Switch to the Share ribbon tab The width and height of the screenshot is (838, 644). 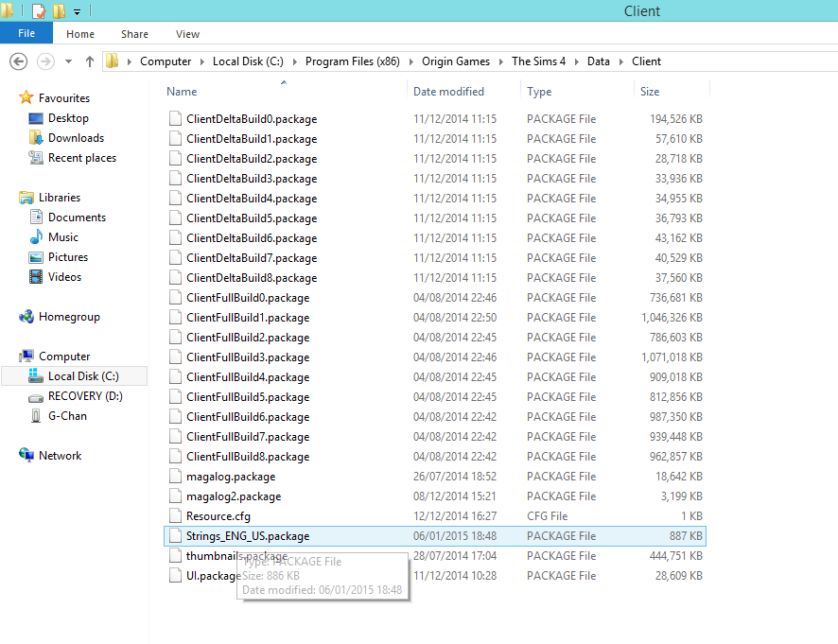(134, 33)
